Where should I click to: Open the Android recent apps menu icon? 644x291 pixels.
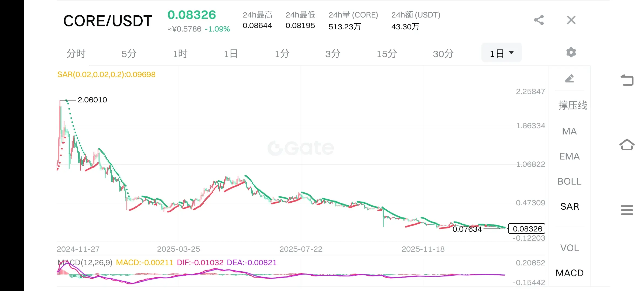tap(627, 210)
